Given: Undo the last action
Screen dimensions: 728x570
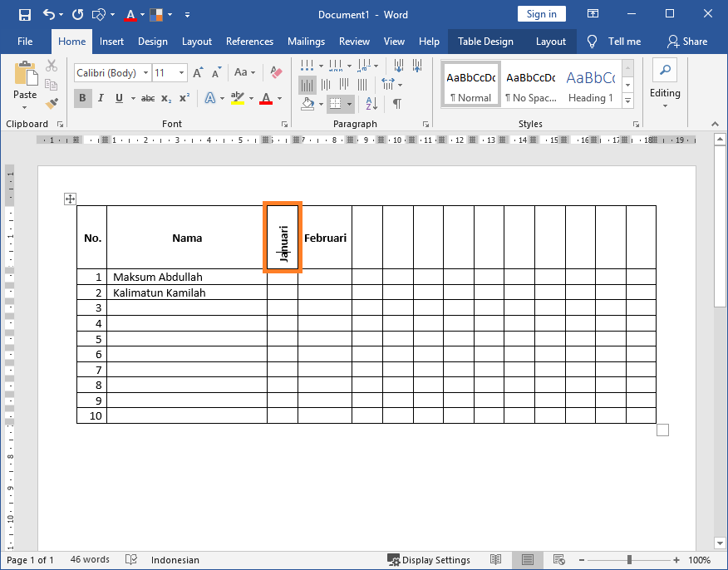Looking at the screenshot, I should [x=49, y=14].
